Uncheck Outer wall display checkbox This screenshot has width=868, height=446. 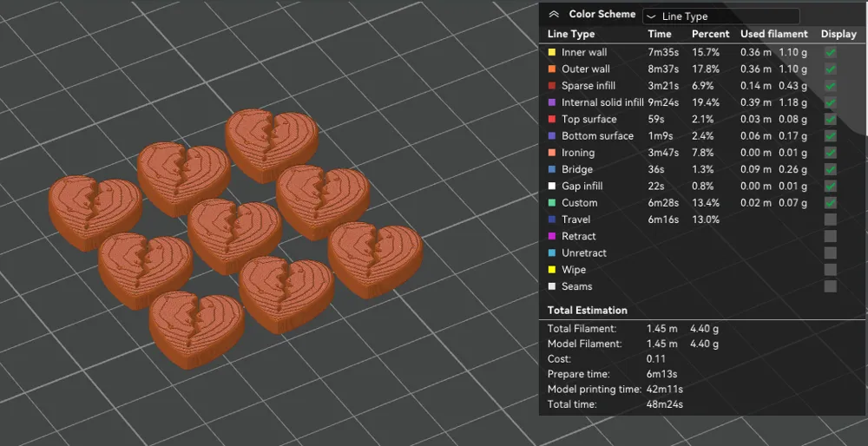point(830,69)
